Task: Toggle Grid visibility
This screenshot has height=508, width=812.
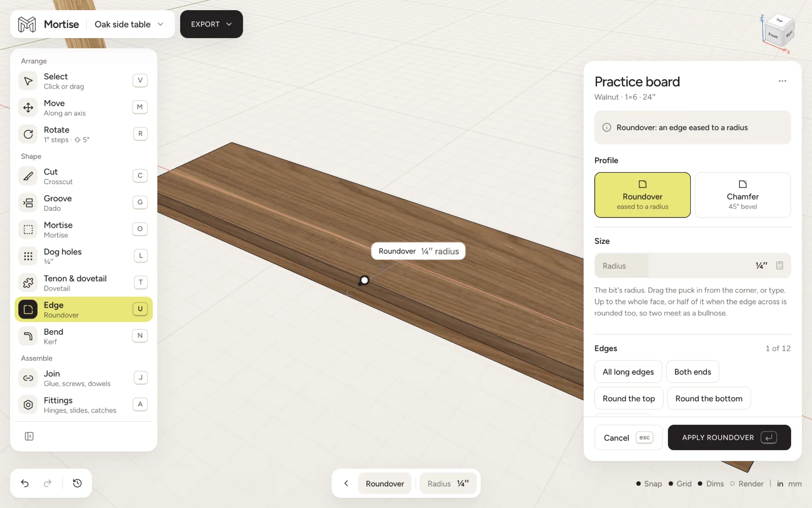Action: pyautogui.click(x=680, y=484)
